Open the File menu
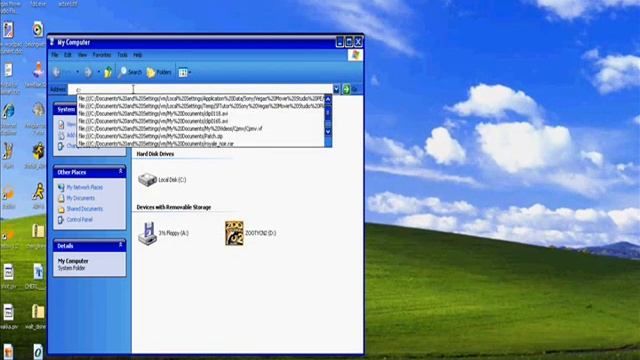 pyautogui.click(x=55, y=55)
